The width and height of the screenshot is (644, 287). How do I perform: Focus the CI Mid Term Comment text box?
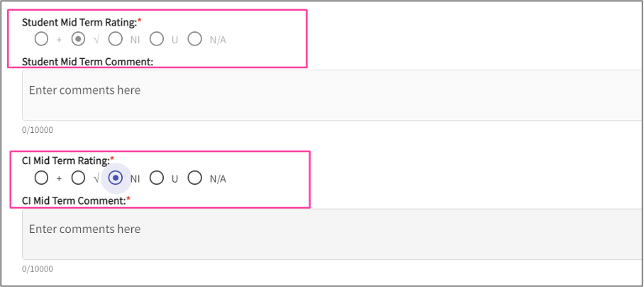[326, 234]
